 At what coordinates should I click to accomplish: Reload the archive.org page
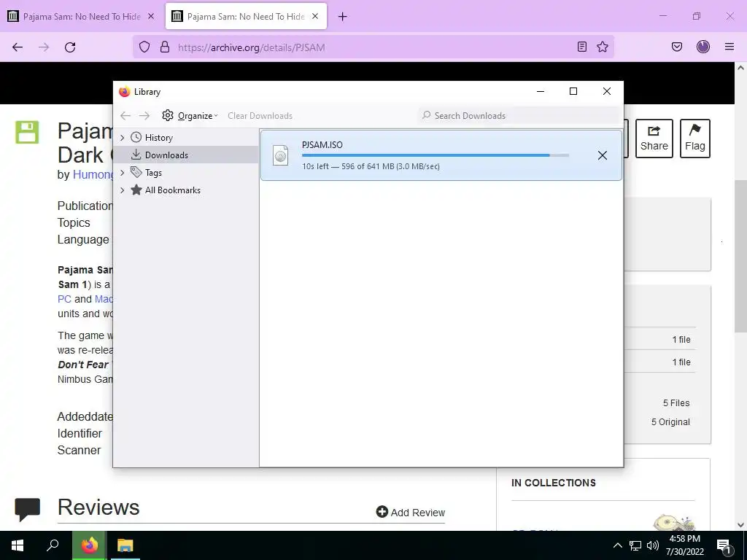[x=70, y=47]
